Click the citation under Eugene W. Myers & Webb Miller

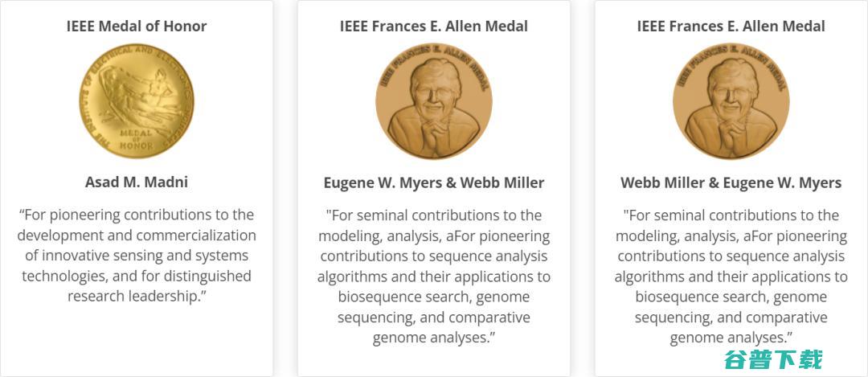433,277
